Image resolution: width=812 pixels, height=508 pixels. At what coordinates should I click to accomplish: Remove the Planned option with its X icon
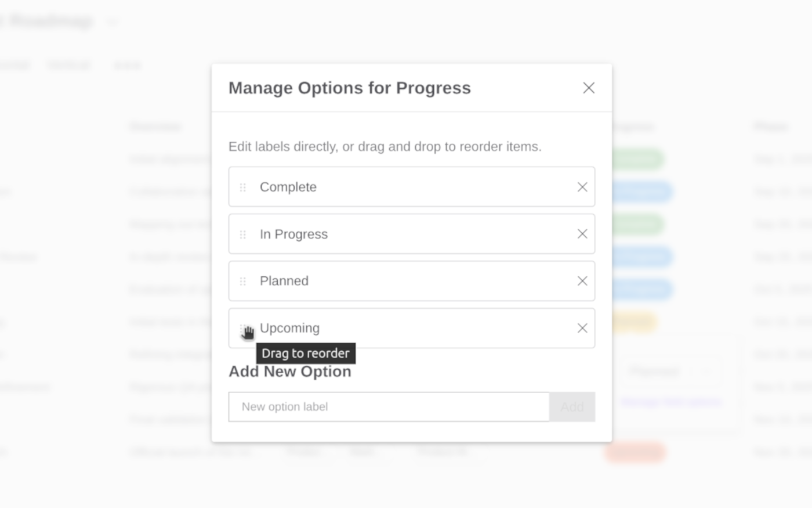pos(582,281)
